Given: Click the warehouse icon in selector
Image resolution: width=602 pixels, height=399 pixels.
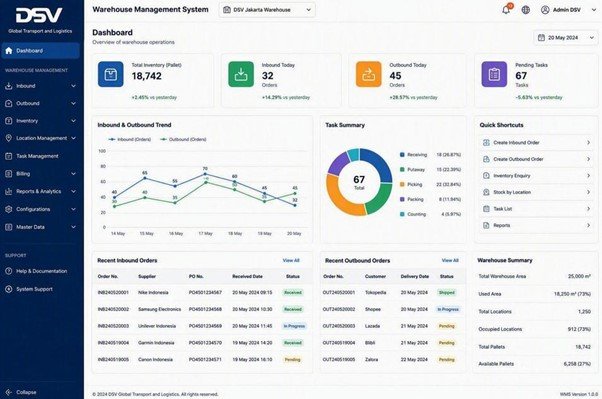Looking at the screenshot, I should [x=227, y=10].
